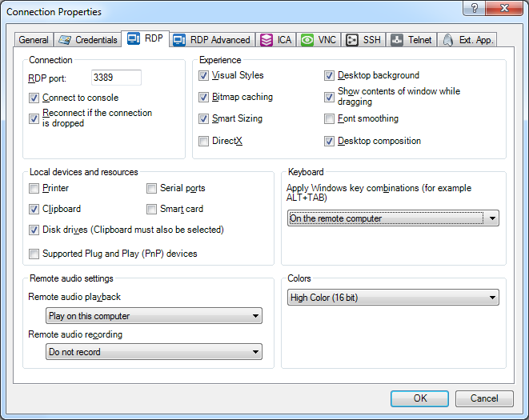
Task: Toggle the DirectX checkbox
Action: (204, 142)
